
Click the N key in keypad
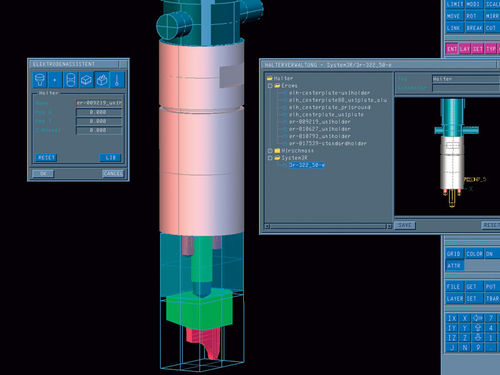tap(465, 348)
